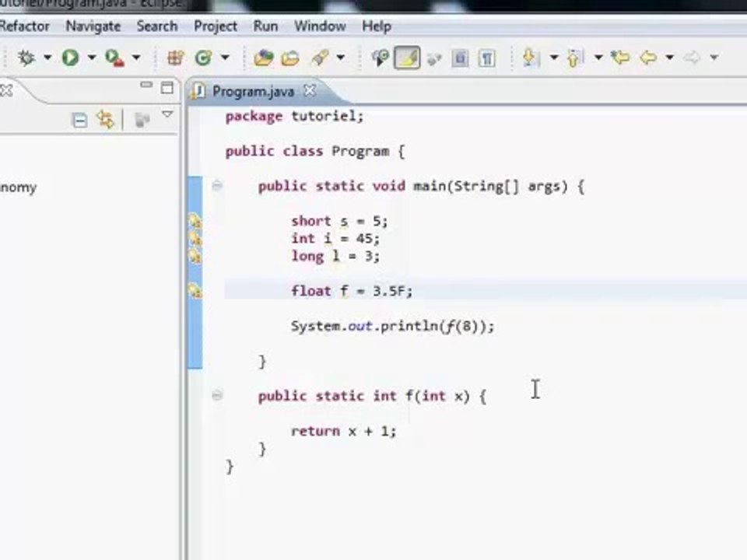Click the New Java Class icon
747x560 pixels.
pos(203,58)
